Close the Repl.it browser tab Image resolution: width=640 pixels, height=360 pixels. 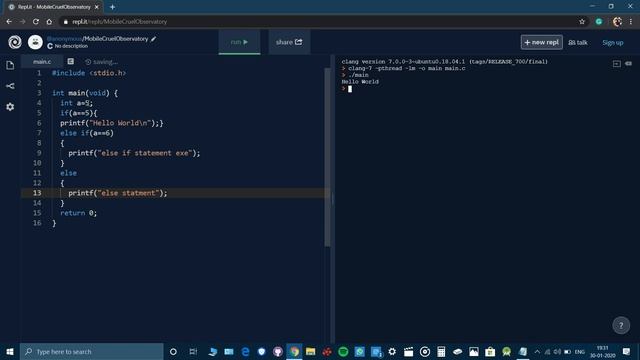(x=97, y=7)
